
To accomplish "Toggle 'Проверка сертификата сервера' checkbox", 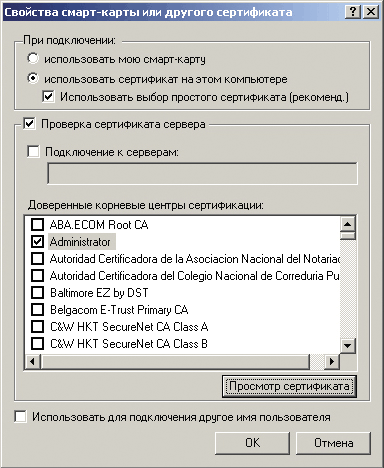I will click(x=29, y=124).
